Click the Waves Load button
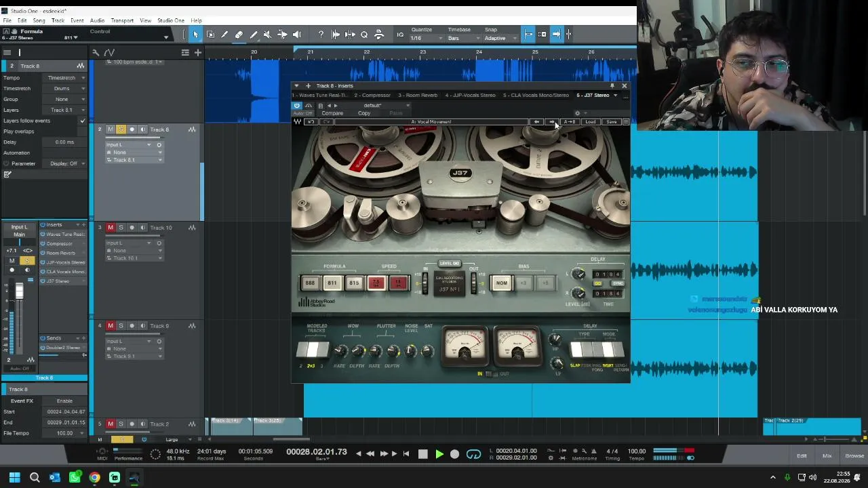868x488 pixels. coord(591,122)
